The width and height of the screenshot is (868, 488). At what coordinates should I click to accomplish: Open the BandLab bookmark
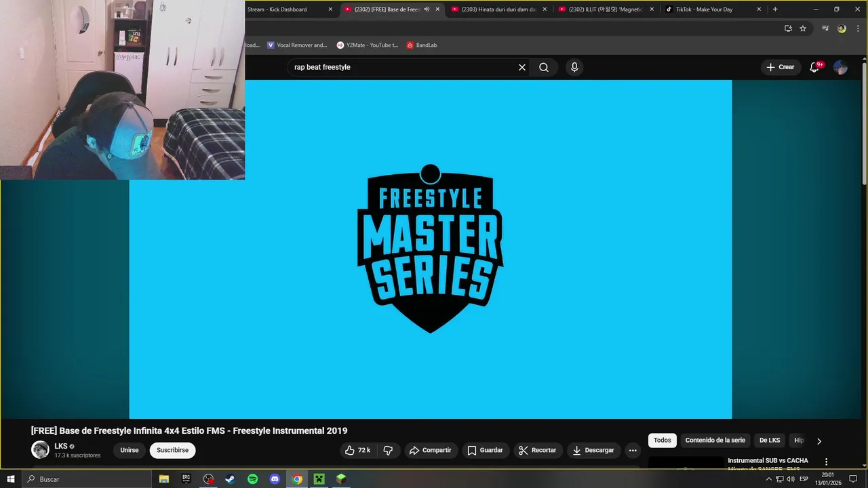[x=422, y=45]
